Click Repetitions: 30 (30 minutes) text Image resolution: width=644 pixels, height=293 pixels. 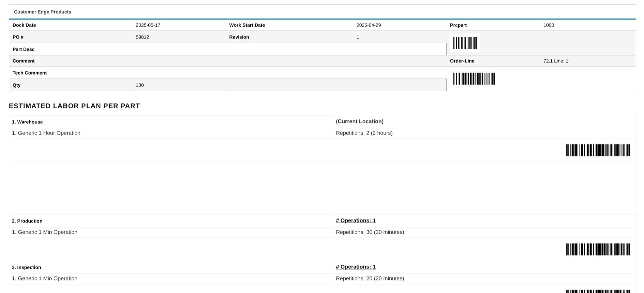(x=370, y=232)
